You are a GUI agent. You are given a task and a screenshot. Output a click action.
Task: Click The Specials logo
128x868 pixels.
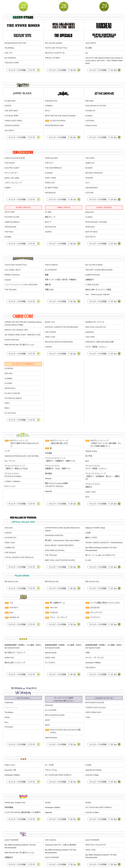pyautogui.click(x=64, y=35)
